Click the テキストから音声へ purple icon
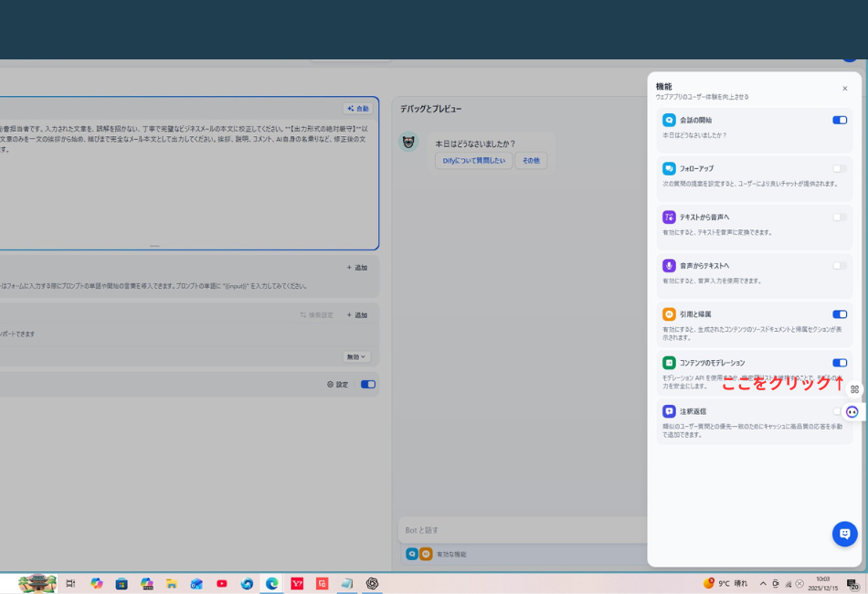Viewport: 868px width, 594px height. pyautogui.click(x=669, y=217)
